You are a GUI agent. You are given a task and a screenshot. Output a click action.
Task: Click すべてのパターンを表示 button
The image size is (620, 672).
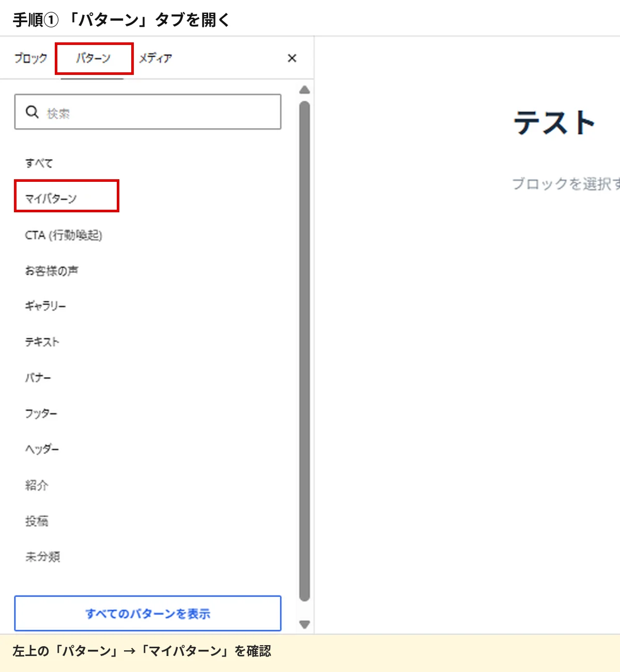[x=148, y=614]
